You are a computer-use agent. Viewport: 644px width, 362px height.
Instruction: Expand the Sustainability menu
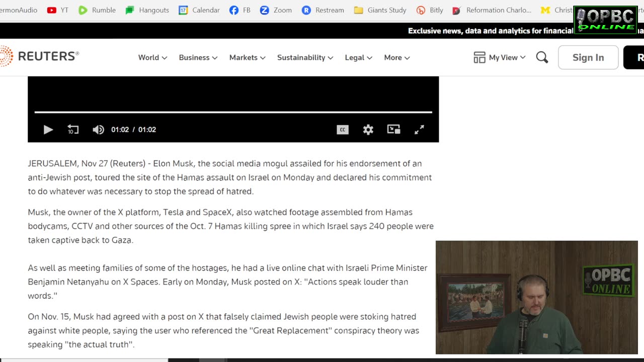click(305, 57)
